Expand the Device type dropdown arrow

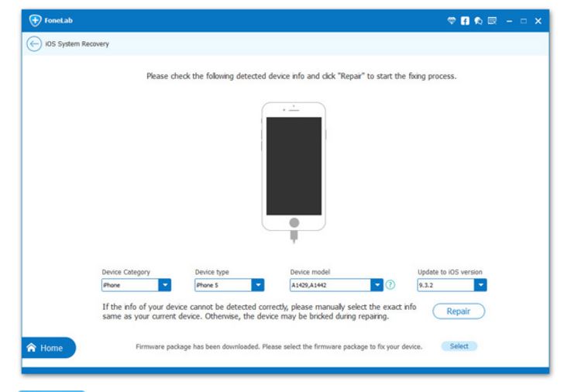coord(258,285)
